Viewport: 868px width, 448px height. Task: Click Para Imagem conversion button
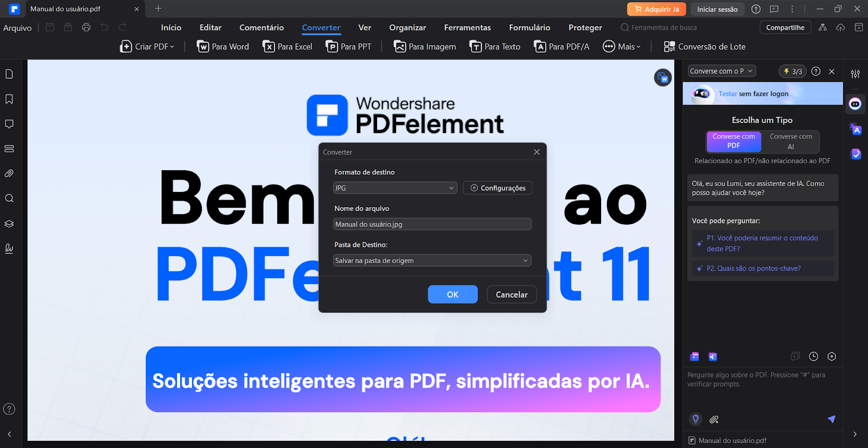(425, 47)
